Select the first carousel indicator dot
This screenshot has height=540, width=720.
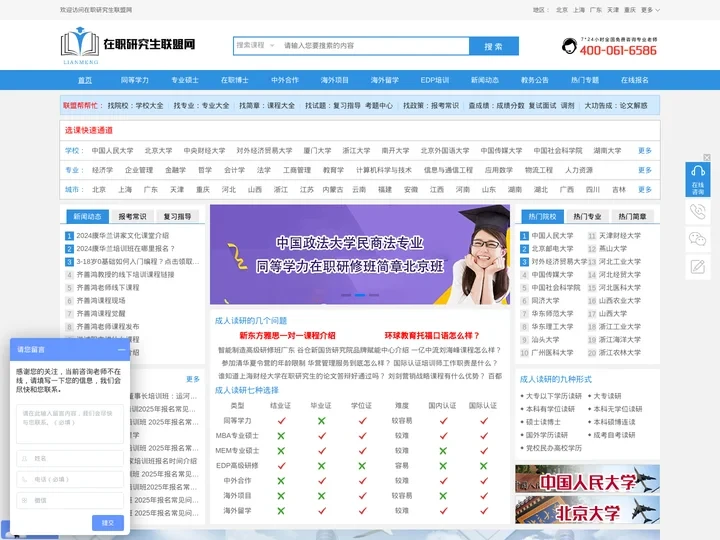pyautogui.click(x=346, y=295)
